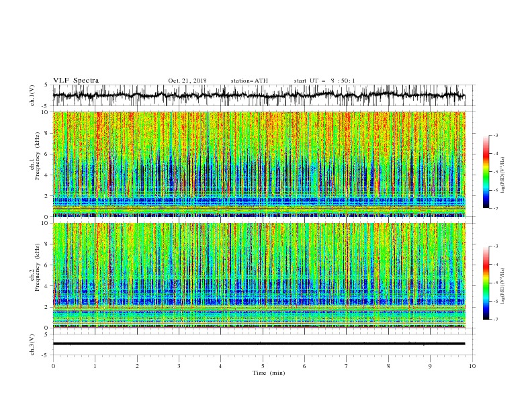Click time axis tick label 0
532x411 pixels.
(53, 366)
